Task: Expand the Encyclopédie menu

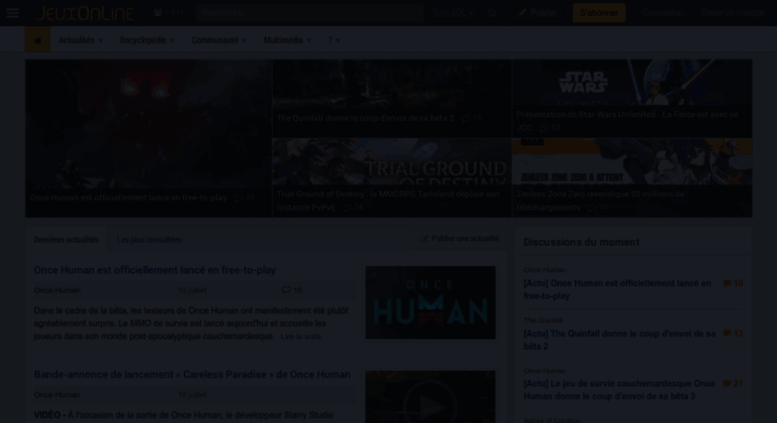Action: pos(147,40)
